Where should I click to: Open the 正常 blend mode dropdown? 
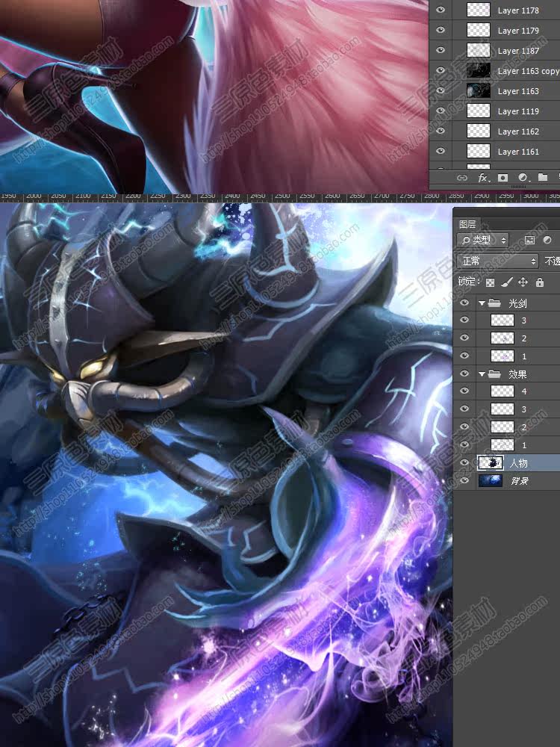pos(497,261)
